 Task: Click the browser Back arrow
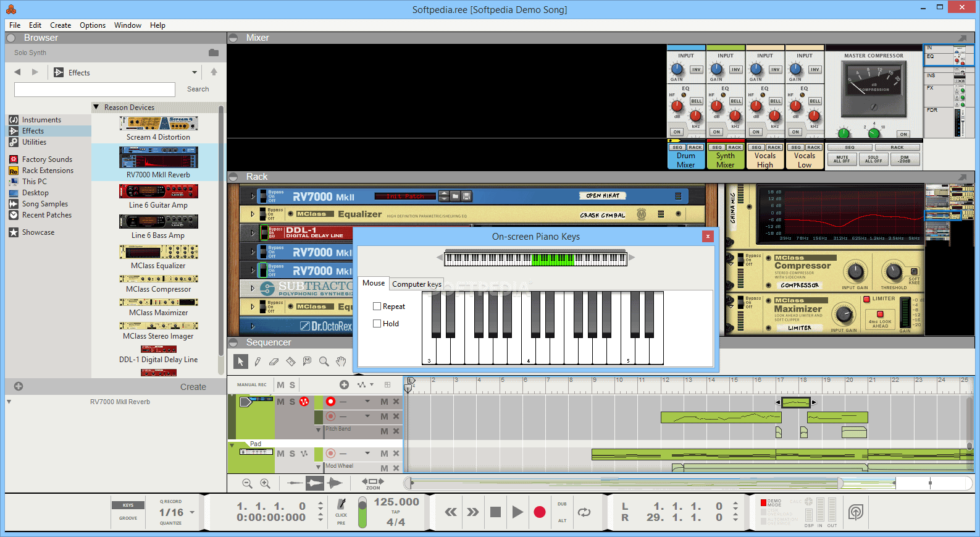(17, 72)
